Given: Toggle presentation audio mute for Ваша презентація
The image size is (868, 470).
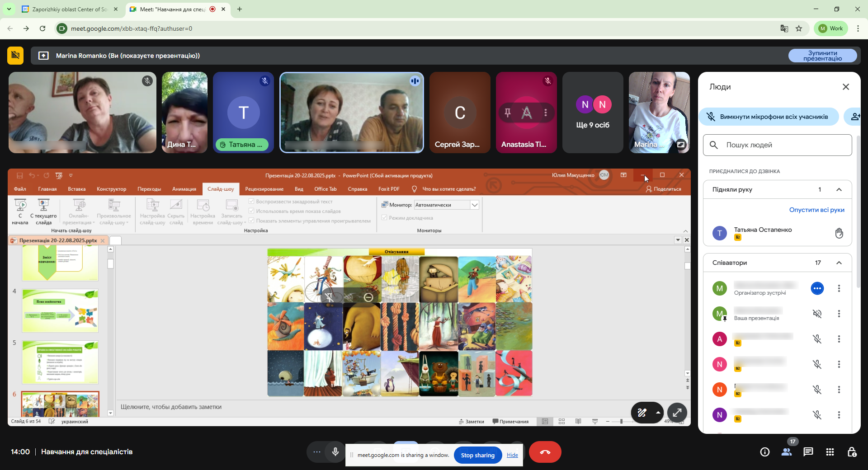Looking at the screenshot, I should 817,314.
